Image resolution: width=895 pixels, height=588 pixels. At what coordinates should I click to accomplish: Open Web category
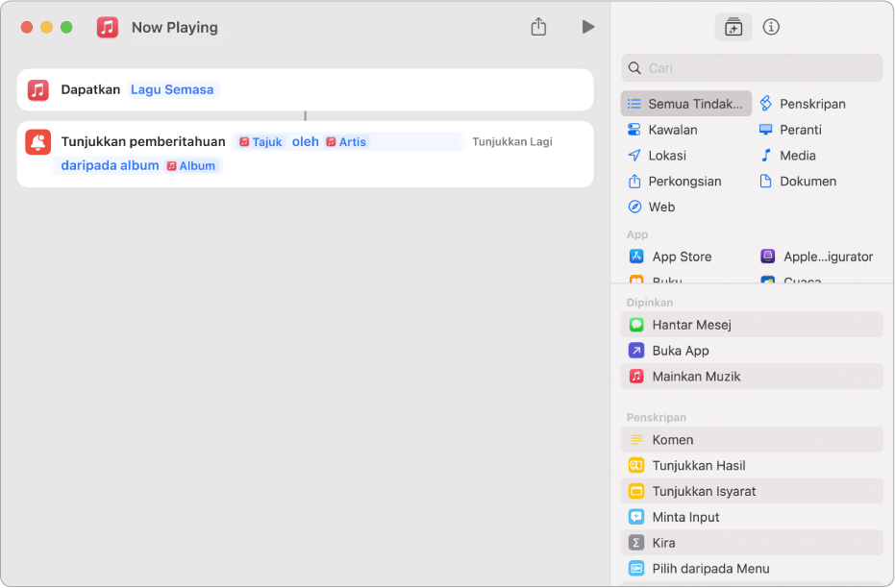coord(651,207)
